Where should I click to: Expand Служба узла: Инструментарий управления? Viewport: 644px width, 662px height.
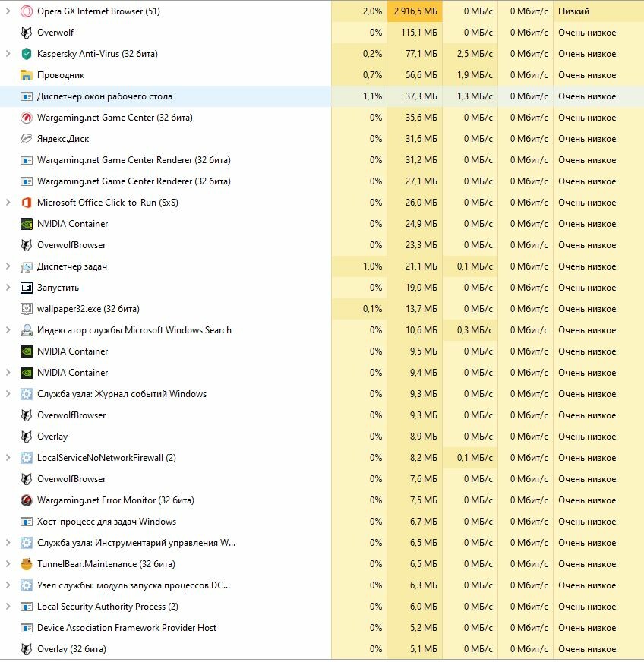click(x=8, y=543)
